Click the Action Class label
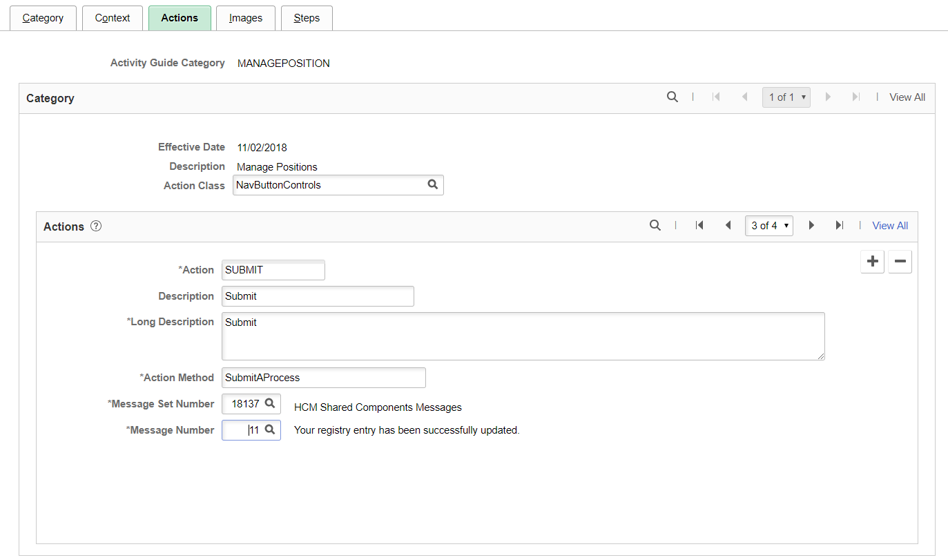The width and height of the screenshot is (948, 560). [195, 186]
